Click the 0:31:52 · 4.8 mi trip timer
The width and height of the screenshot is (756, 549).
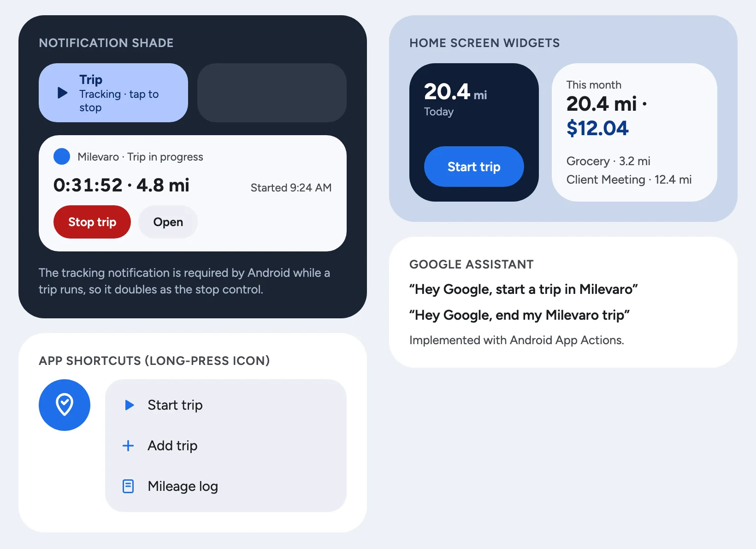pos(121,185)
